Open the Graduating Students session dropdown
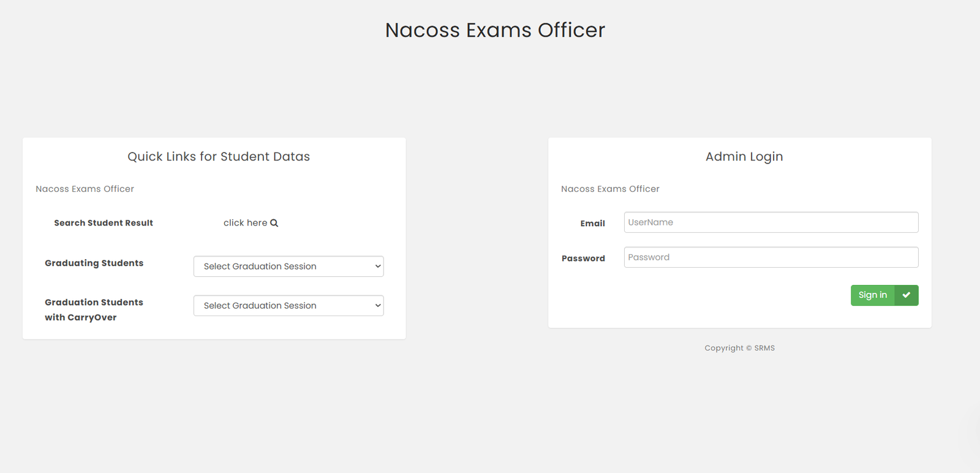Viewport: 980px width, 473px height. click(x=288, y=267)
